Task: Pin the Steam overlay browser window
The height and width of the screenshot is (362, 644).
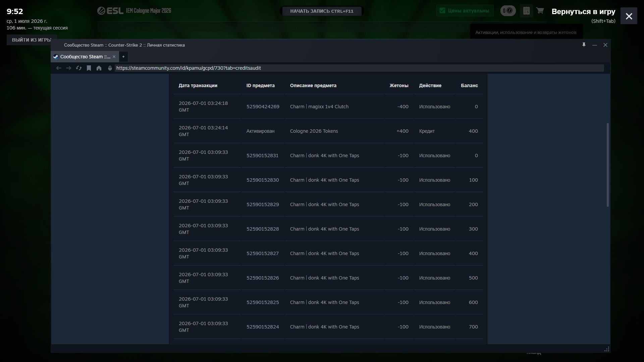Action: tap(584, 45)
